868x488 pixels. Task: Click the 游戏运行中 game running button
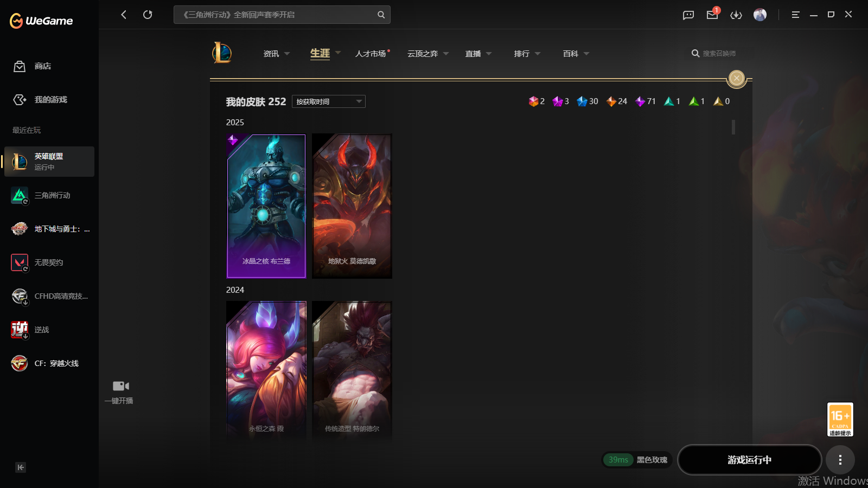click(749, 460)
